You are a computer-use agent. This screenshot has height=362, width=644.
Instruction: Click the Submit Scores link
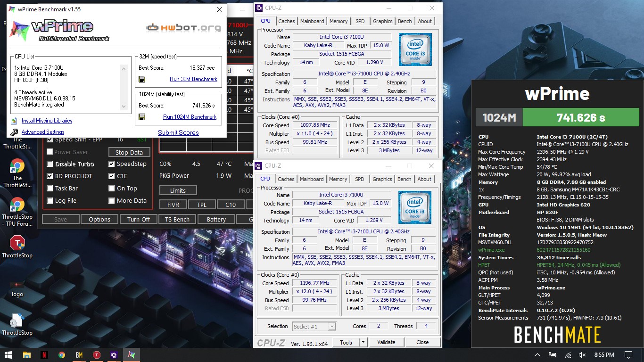178,132
